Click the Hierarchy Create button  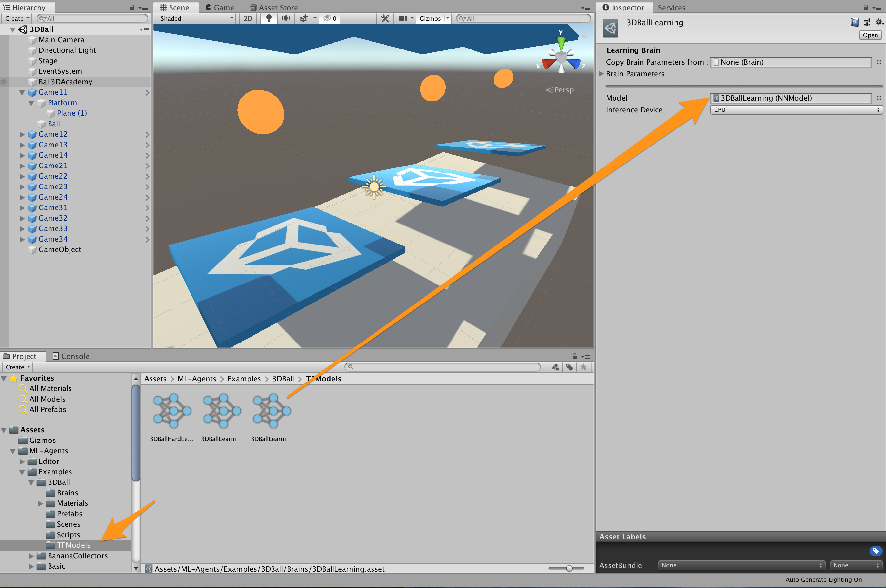17,18
